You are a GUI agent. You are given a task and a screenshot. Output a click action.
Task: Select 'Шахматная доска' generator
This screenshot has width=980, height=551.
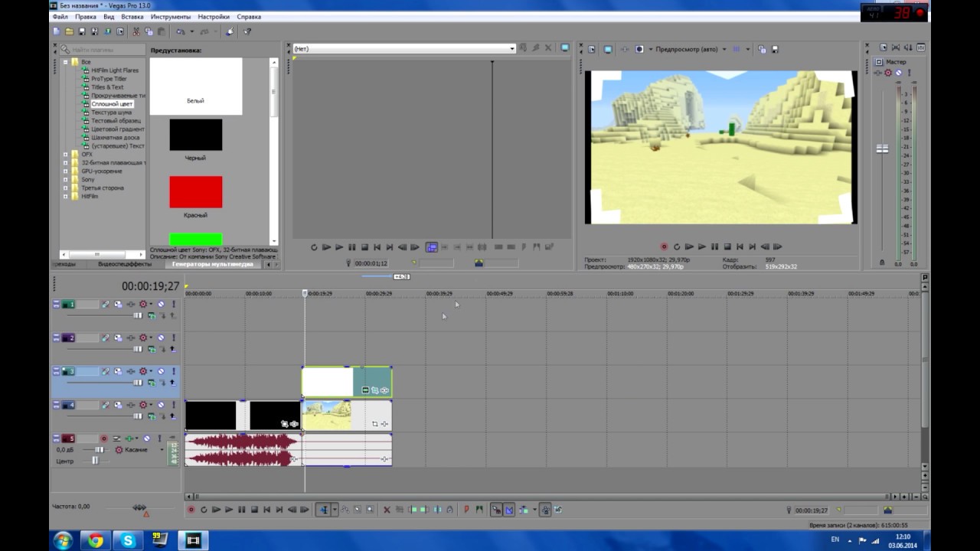(x=116, y=138)
